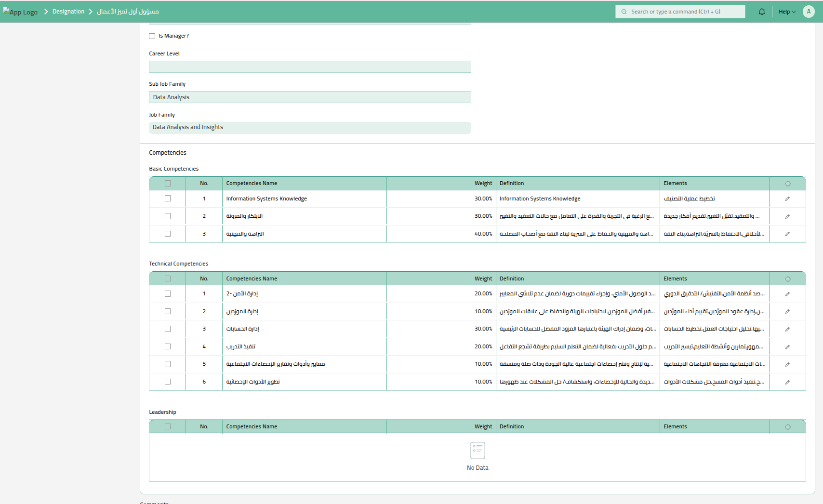Edit the Information Systems Knowledge row
This screenshot has width=823, height=504.
[x=787, y=199]
